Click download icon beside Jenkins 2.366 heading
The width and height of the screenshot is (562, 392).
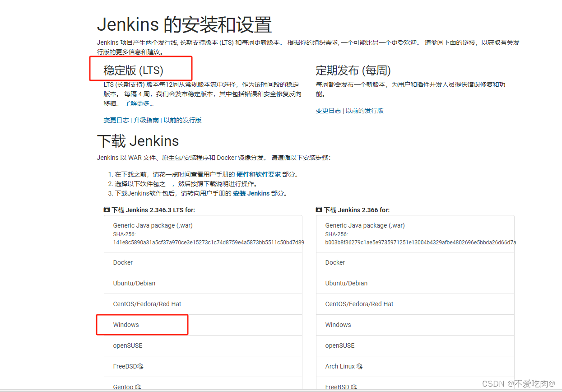(x=319, y=210)
